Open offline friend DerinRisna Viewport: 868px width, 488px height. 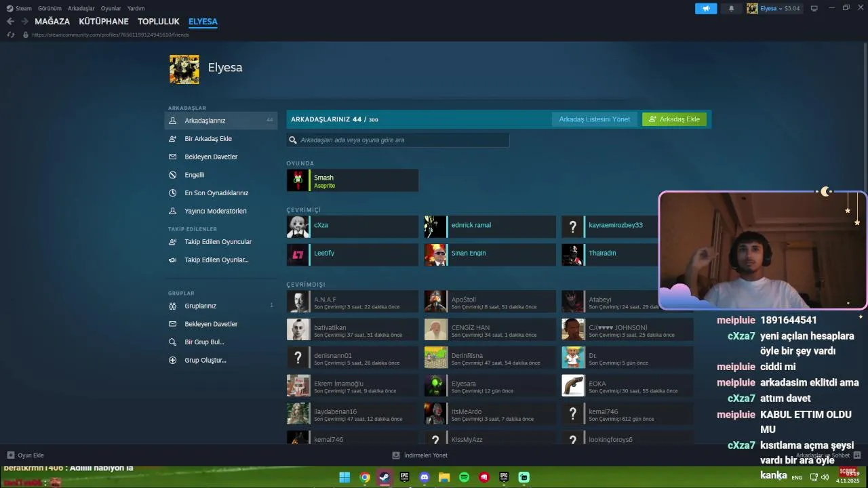pos(490,358)
